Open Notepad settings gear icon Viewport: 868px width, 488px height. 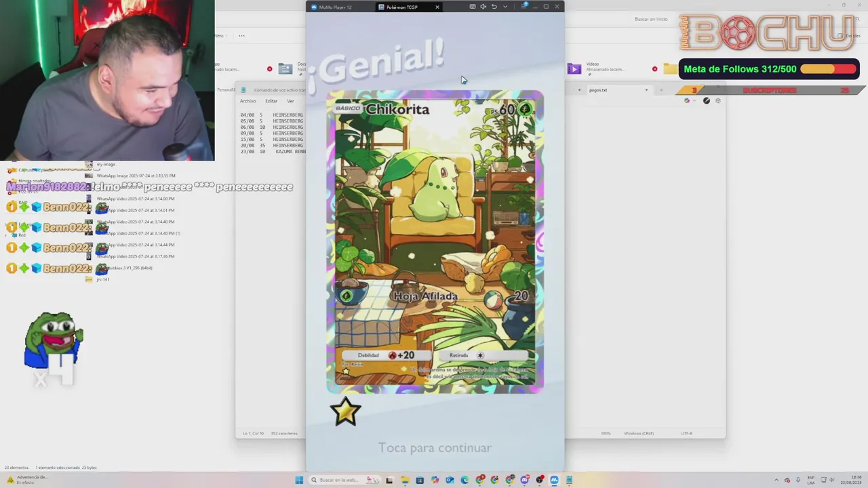(718, 100)
